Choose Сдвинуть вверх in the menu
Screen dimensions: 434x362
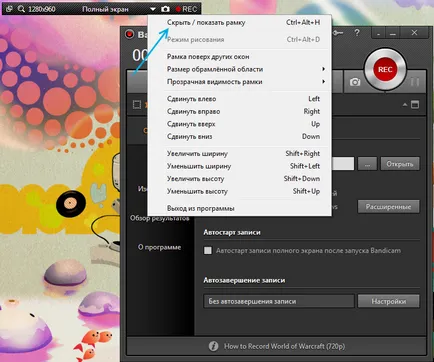coord(240,124)
